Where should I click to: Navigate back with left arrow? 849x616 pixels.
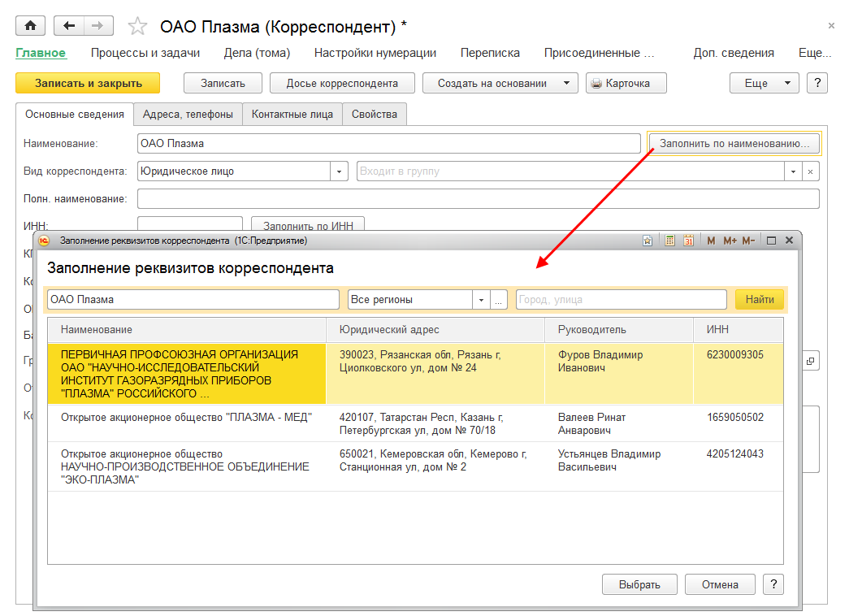(69, 25)
